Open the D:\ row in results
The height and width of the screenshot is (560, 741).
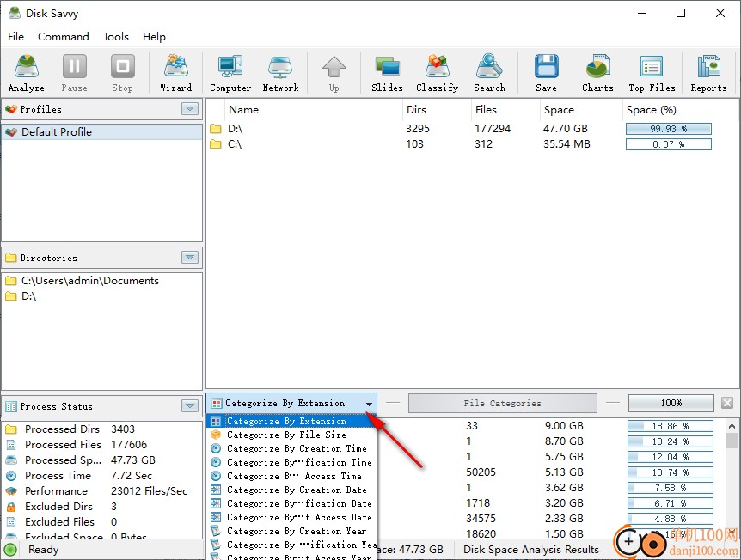461,129
